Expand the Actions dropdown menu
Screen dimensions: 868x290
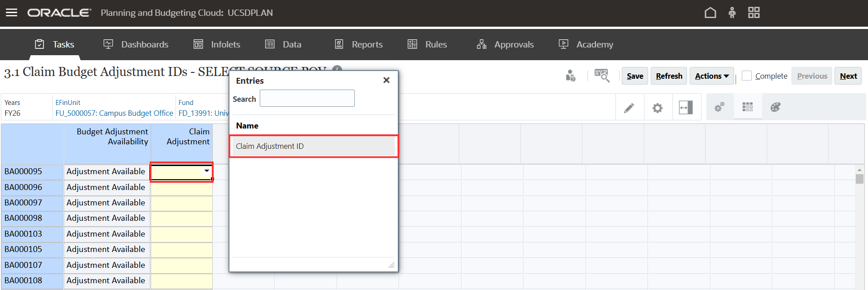[711, 76]
